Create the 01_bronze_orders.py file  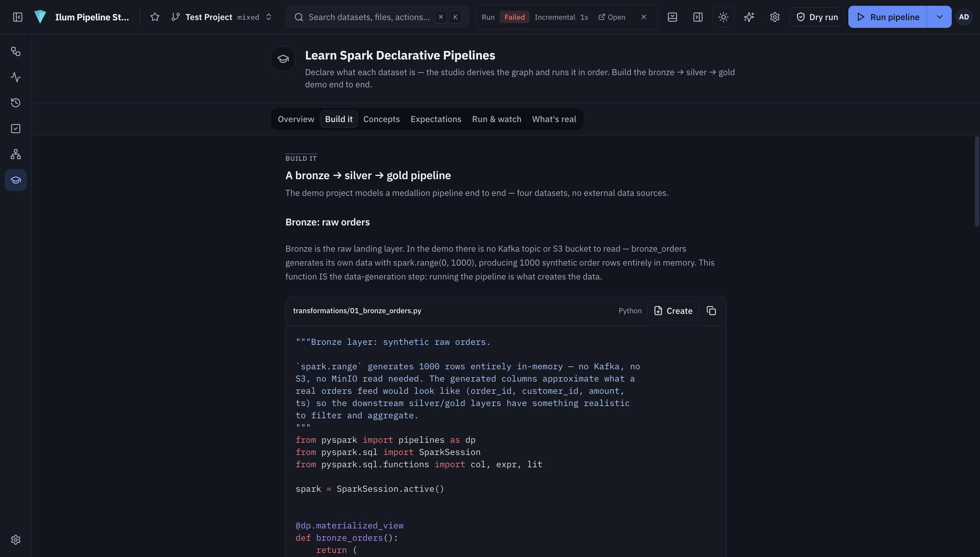[x=673, y=311]
